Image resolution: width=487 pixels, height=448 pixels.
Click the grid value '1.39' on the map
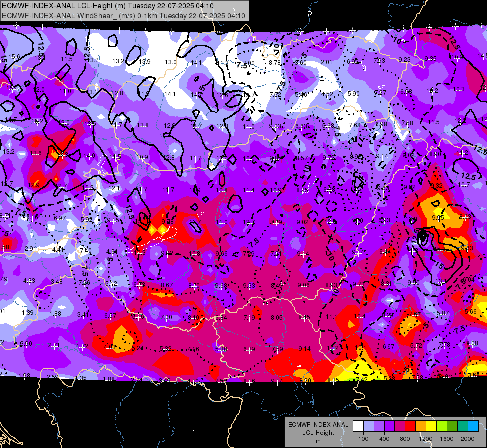[28, 312]
